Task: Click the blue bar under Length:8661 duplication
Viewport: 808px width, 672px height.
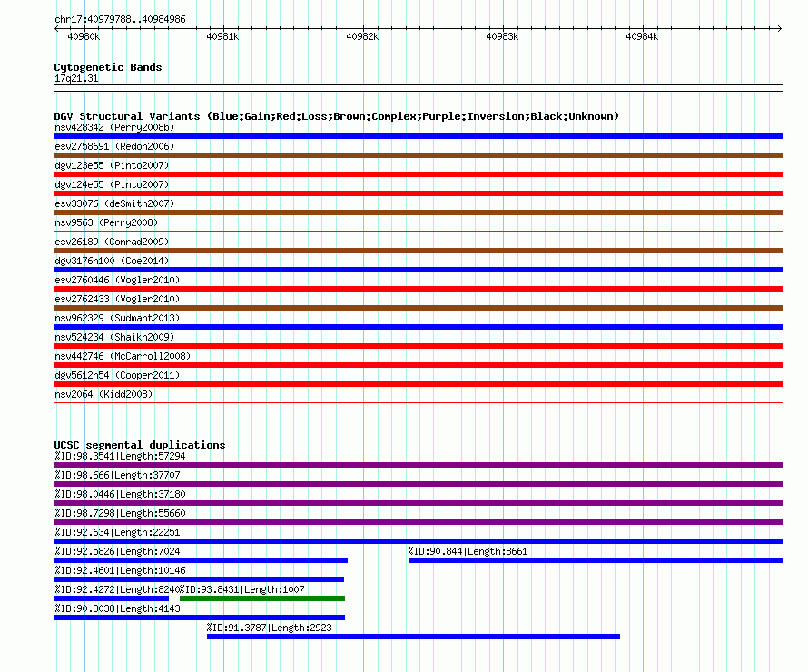Action: coord(596,560)
